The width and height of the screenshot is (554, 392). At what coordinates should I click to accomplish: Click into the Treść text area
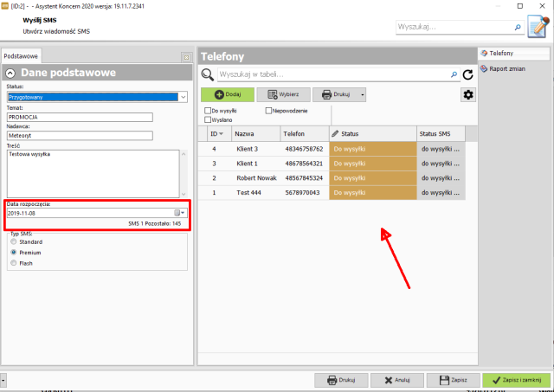point(93,174)
